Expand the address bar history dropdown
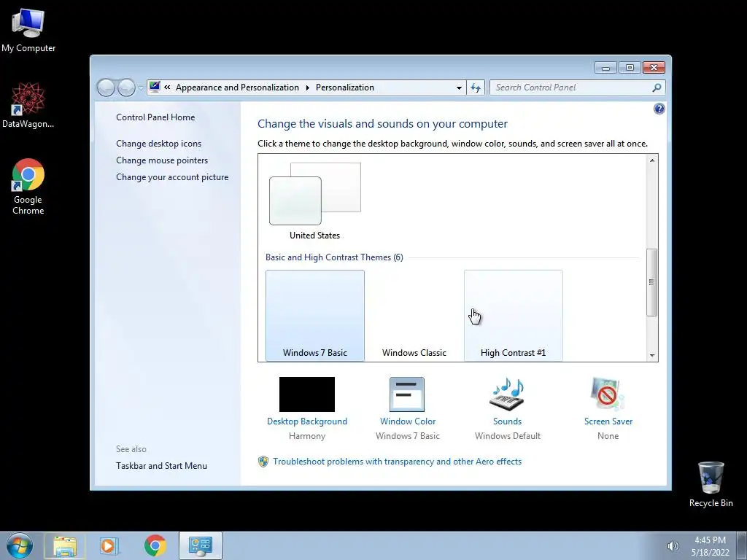 (459, 87)
